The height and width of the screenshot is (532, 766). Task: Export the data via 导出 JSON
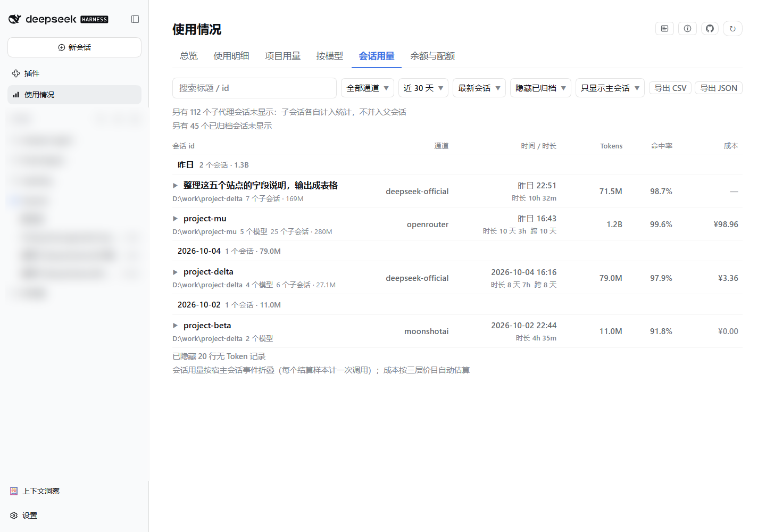click(x=719, y=88)
